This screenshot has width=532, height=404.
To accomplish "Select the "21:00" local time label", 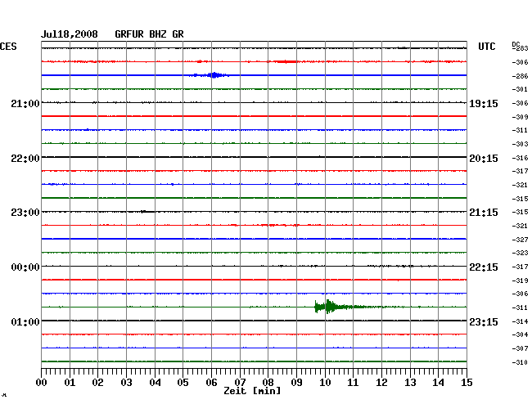I will [x=25, y=103].
